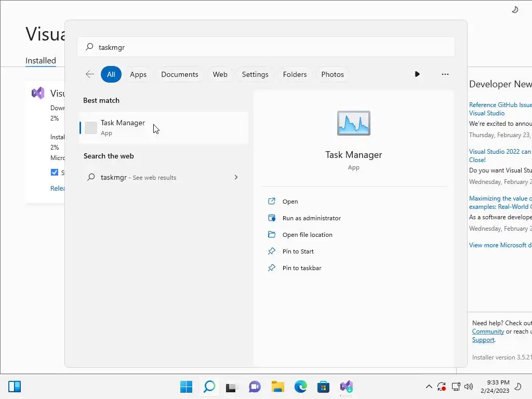
Task: Open the Widgets panel on taskbar
Action: [15, 387]
